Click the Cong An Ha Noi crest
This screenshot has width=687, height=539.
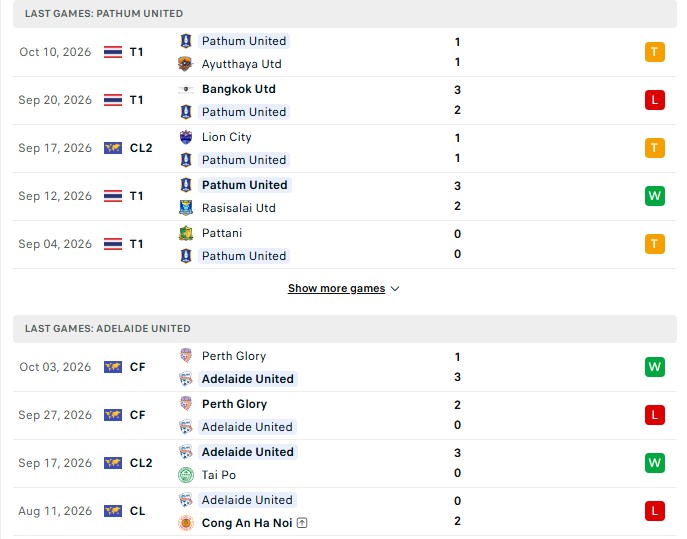(186, 523)
